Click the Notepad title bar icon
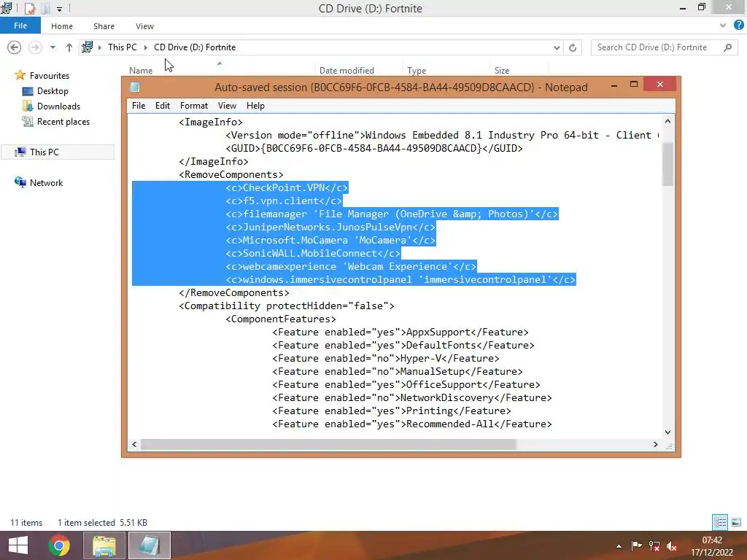 [135, 87]
